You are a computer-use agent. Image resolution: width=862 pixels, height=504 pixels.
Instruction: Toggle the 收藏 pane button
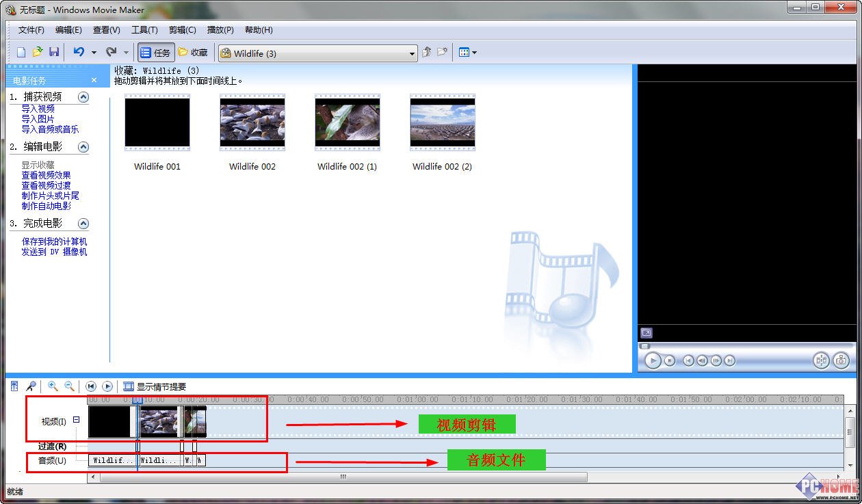point(192,51)
